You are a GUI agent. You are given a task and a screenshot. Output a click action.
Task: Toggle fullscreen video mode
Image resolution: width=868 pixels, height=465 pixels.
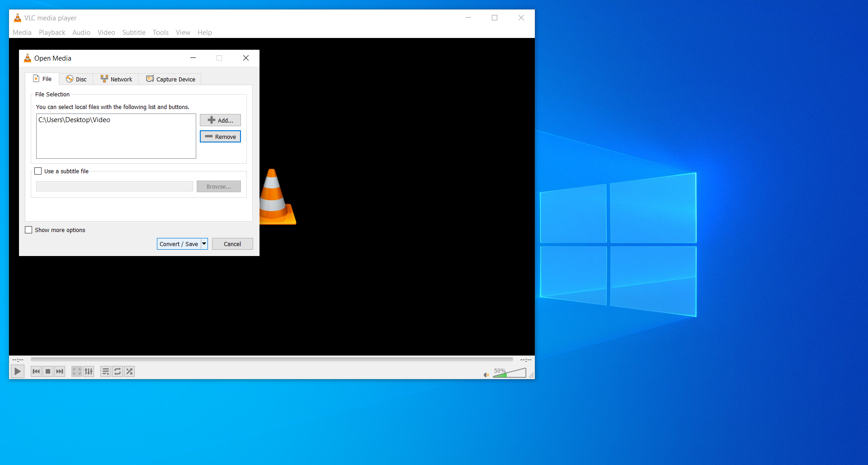[x=77, y=371]
